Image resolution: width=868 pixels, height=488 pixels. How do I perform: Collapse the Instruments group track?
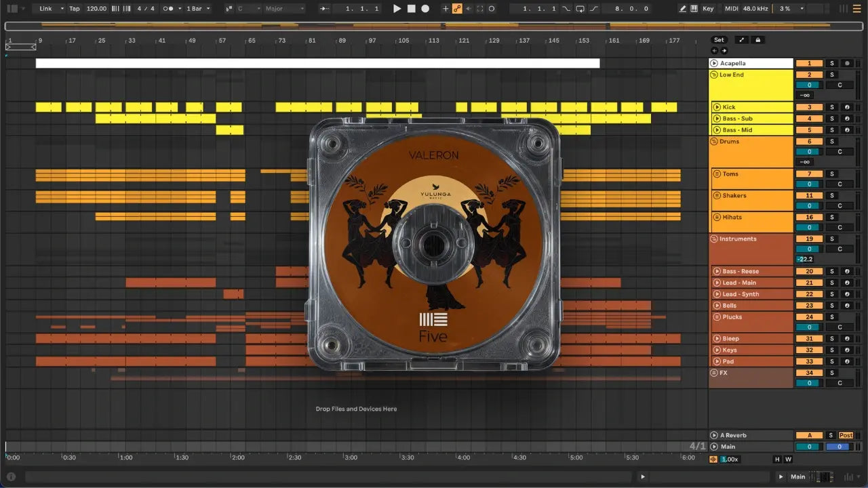pyautogui.click(x=714, y=239)
